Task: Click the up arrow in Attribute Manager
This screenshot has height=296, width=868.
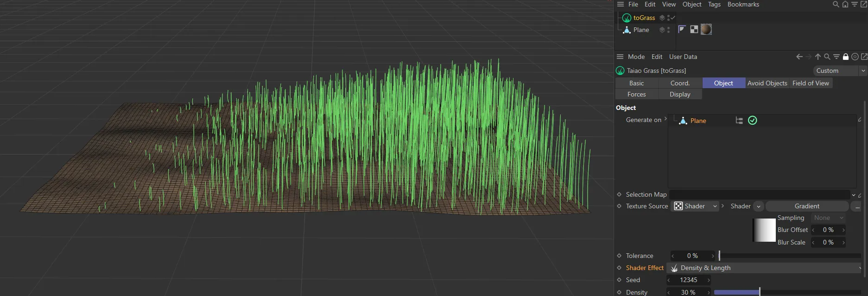Action: (817, 57)
